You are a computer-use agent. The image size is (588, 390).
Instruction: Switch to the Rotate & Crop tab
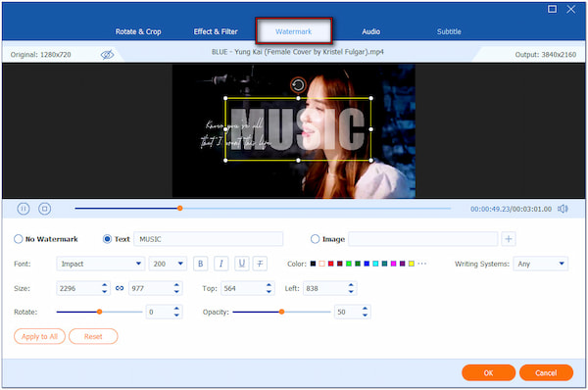coord(138,31)
